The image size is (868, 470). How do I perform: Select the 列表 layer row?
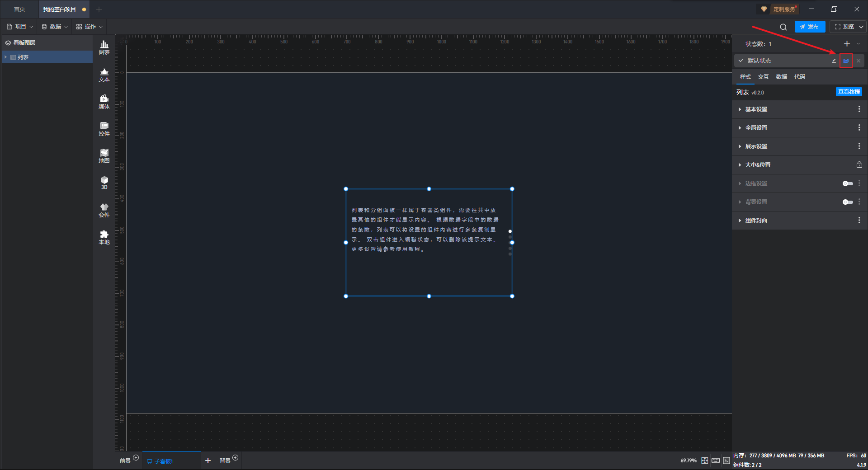[x=47, y=57]
